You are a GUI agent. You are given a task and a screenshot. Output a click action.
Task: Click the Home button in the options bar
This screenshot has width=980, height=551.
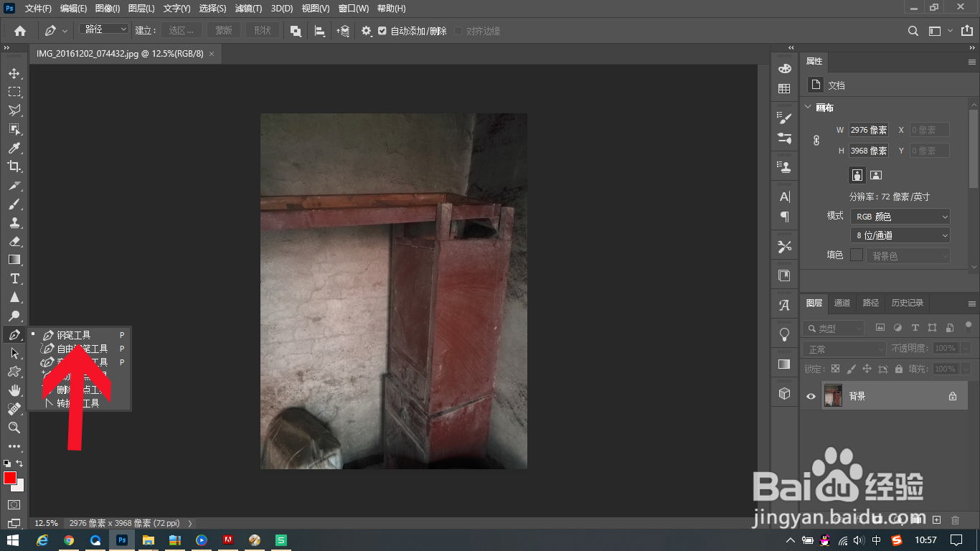[x=19, y=31]
